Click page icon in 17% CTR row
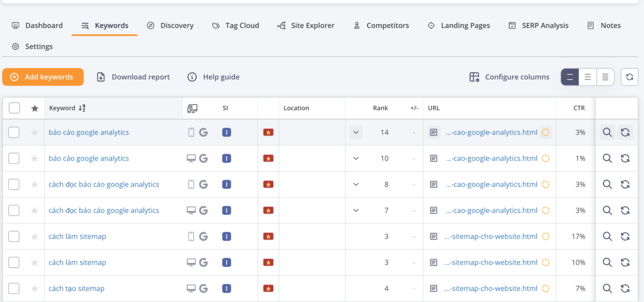 pos(434,236)
